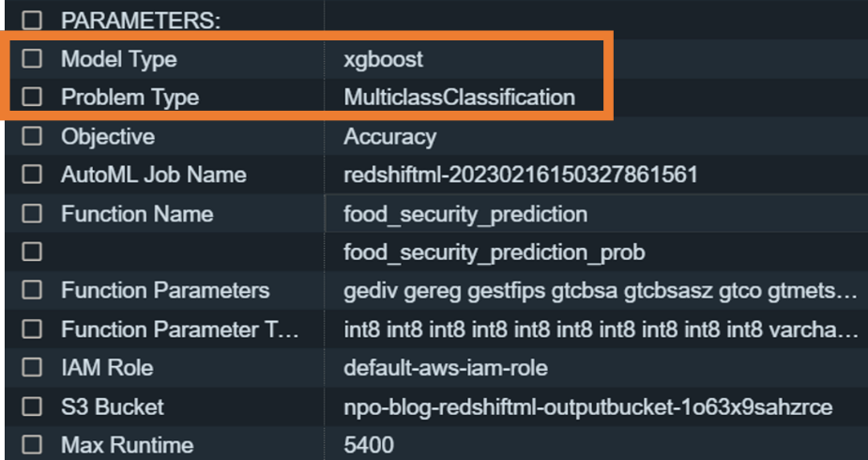Tick checkbox beside food_security_prediction_prob row
Viewport: 868px width, 460px height.
[x=32, y=252]
